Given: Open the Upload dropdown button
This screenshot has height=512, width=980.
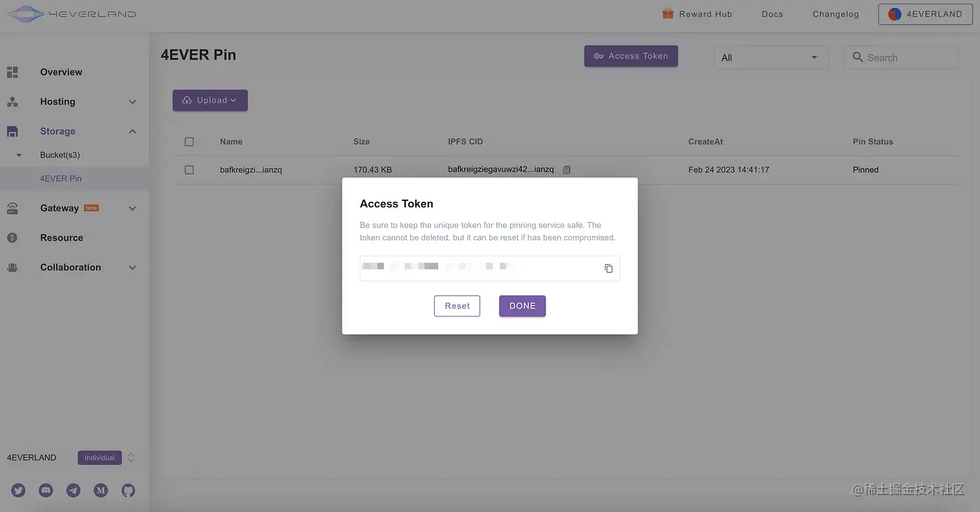Looking at the screenshot, I should tap(210, 100).
